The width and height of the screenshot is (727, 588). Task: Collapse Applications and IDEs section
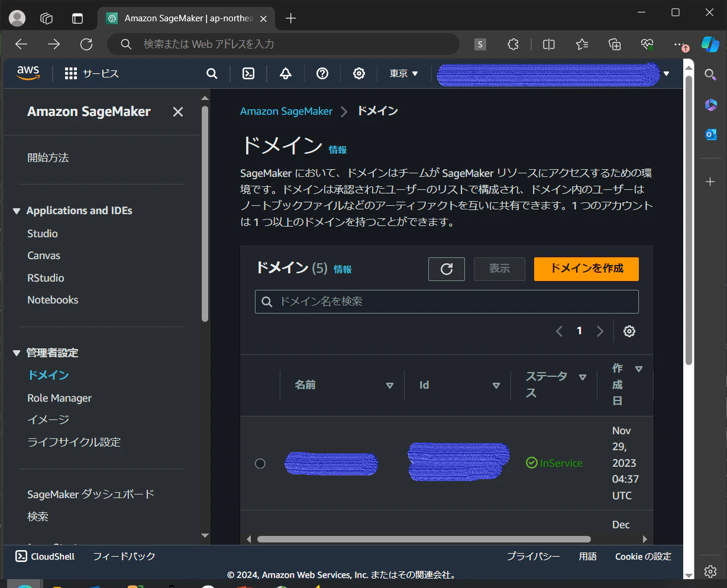(x=17, y=211)
